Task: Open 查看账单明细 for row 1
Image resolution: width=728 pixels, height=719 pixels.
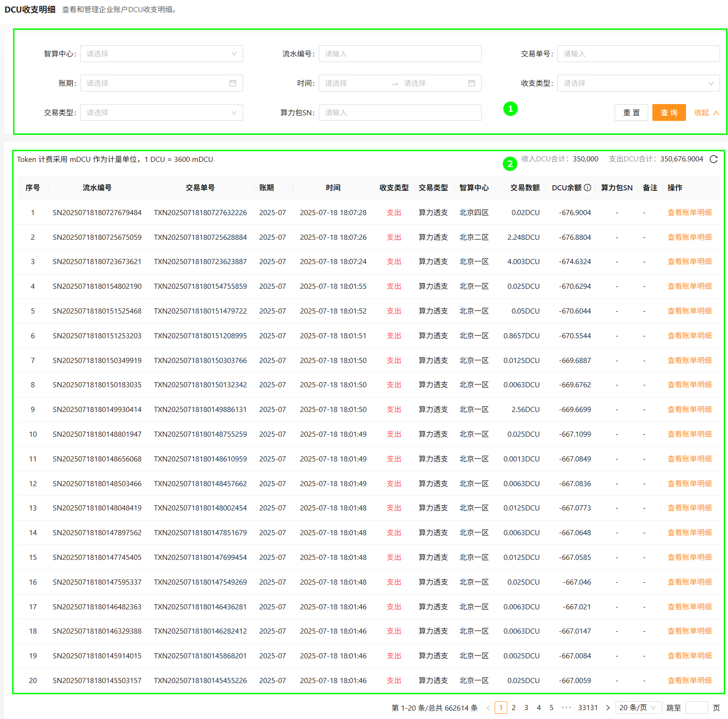Action: 689,212
